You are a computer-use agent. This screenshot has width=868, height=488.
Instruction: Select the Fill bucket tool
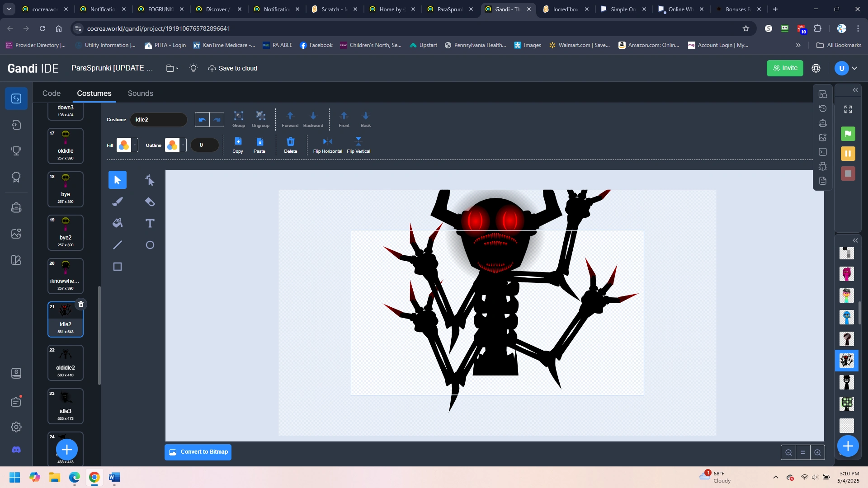tap(118, 223)
